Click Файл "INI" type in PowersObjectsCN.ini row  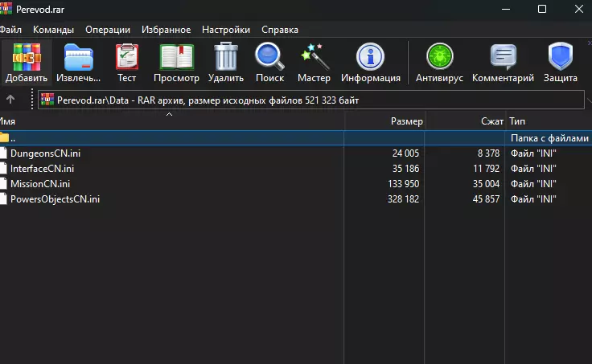pos(533,199)
